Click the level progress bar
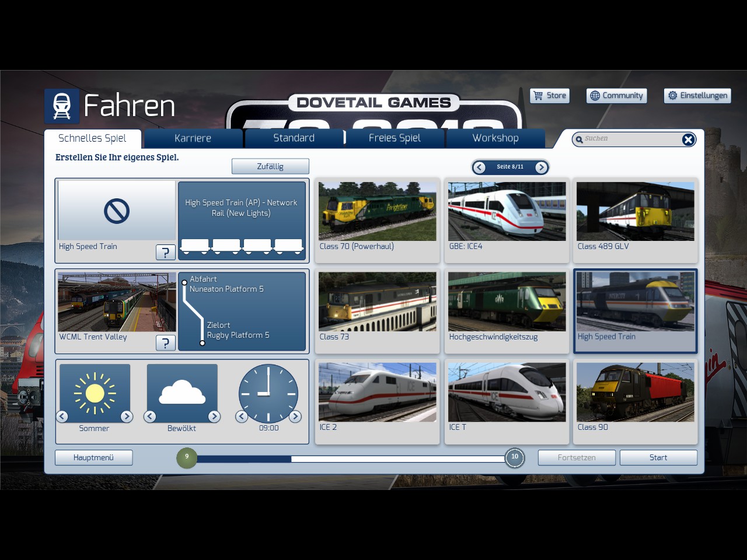 350,459
